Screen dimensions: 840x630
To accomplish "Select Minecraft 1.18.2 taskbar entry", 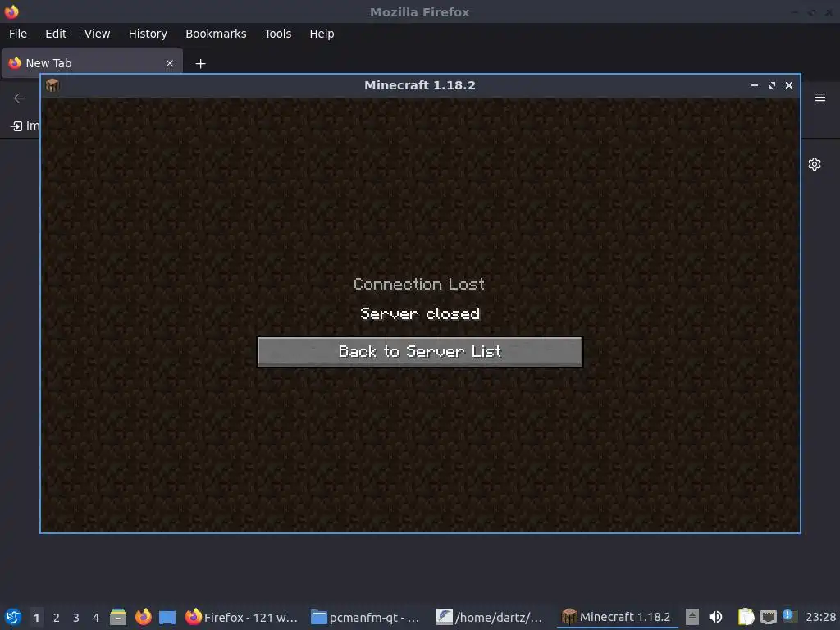I will coord(617,617).
